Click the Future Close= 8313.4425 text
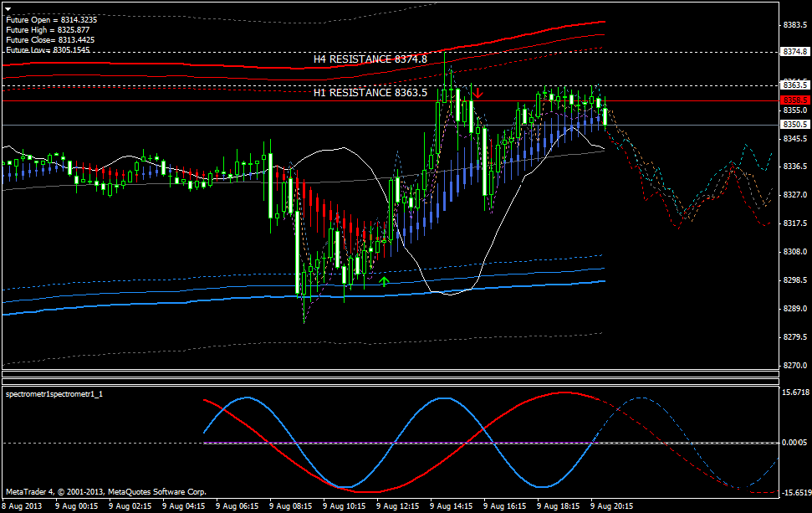Screen dimensions: 812x513 coord(50,40)
